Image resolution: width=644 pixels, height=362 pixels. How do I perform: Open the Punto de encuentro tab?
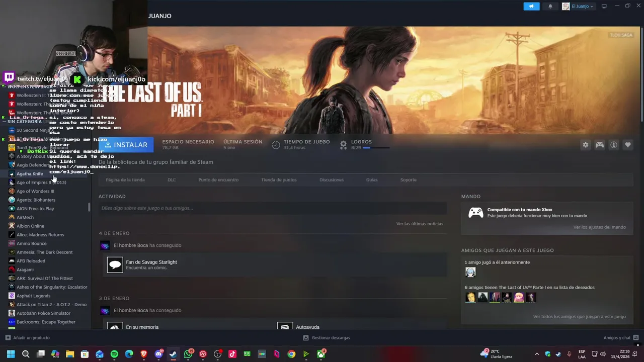(218, 180)
